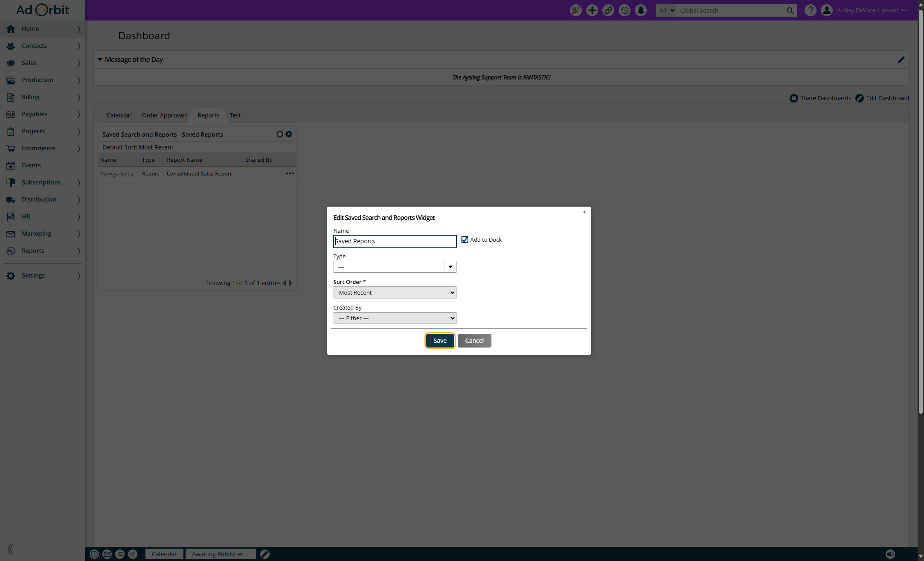Click the widget Name input field
Image resolution: width=924 pixels, height=561 pixels.
pos(395,241)
